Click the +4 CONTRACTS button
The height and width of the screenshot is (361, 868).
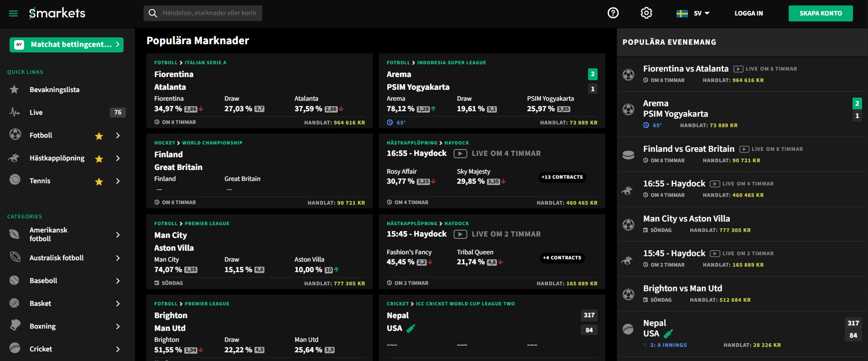click(563, 258)
